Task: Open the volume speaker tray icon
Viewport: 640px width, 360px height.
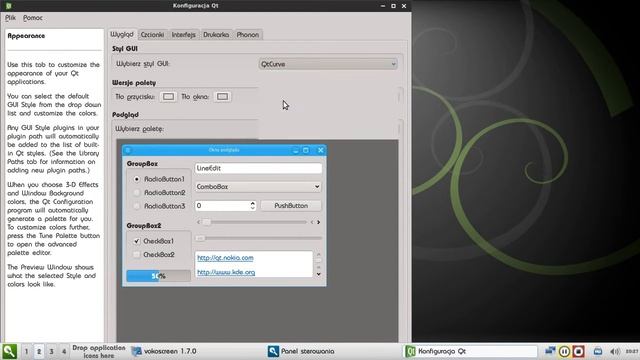Action: coord(615,351)
